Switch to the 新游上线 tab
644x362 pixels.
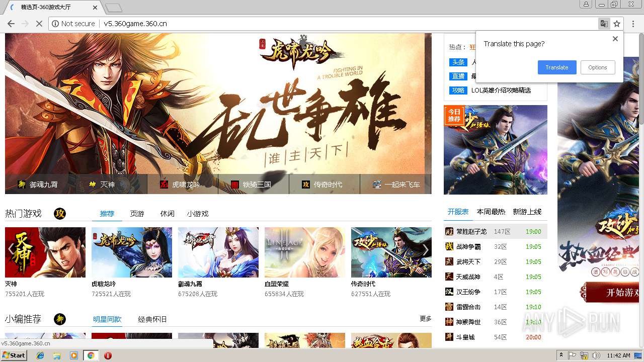coord(527,212)
